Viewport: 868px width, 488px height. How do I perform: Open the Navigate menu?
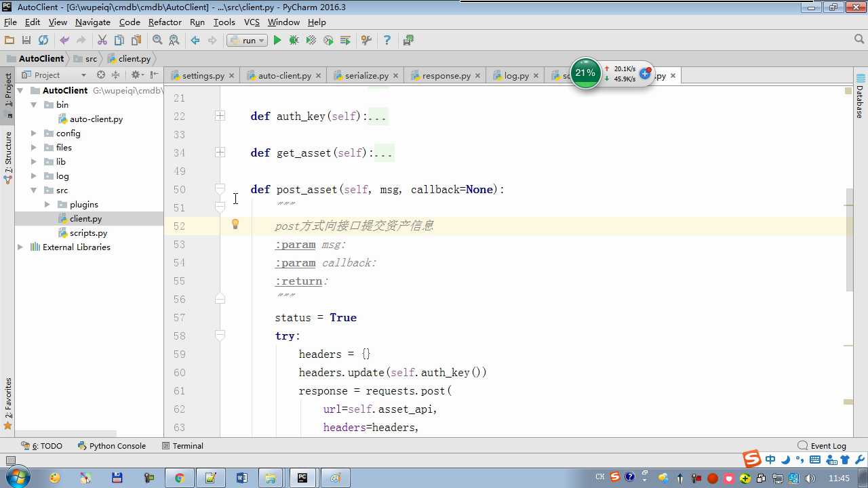click(x=92, y=22)
